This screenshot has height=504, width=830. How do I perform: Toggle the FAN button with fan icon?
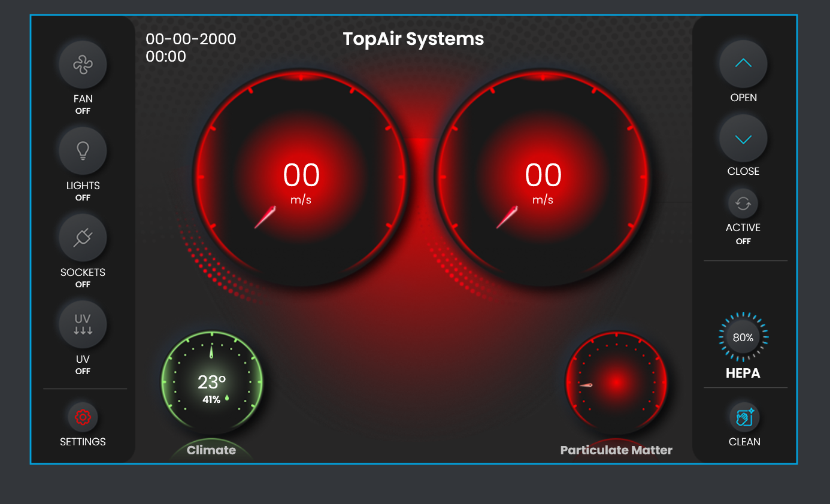point(83,65)
